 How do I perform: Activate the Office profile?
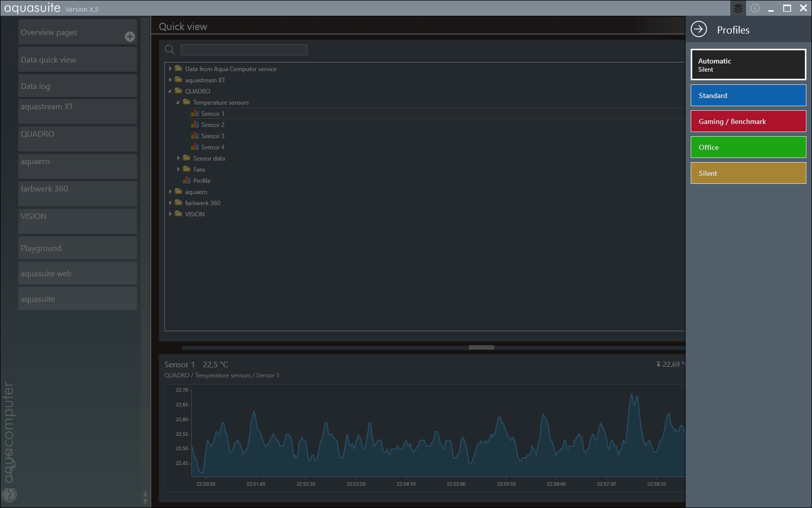[748, 147]
